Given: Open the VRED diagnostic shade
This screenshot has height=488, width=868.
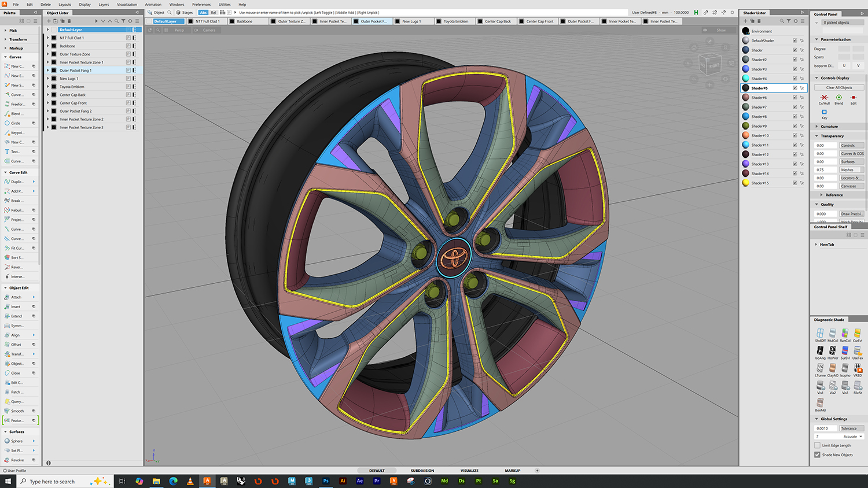Looking at the screenshot, I should tap(858, 369).
